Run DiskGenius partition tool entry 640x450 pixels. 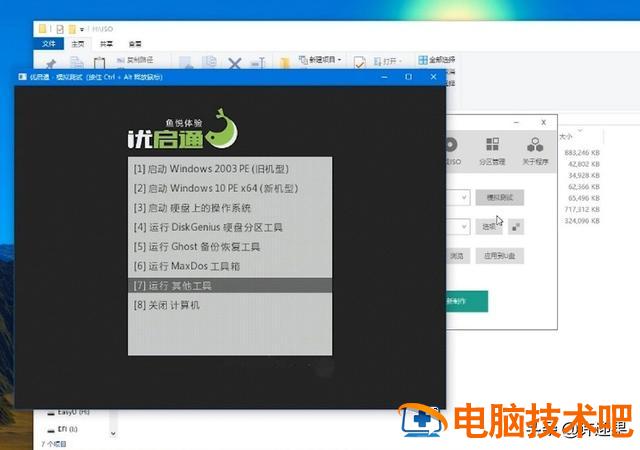pos(230,227)
